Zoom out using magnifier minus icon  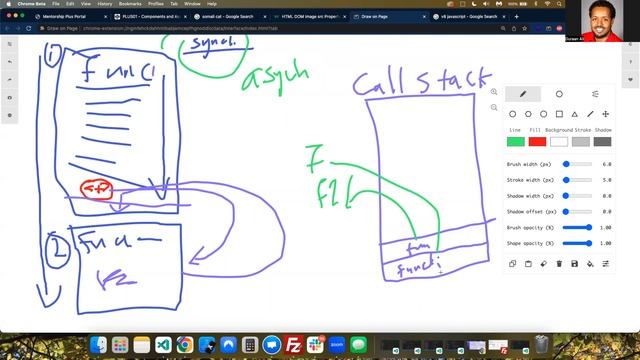coord(494,107)
